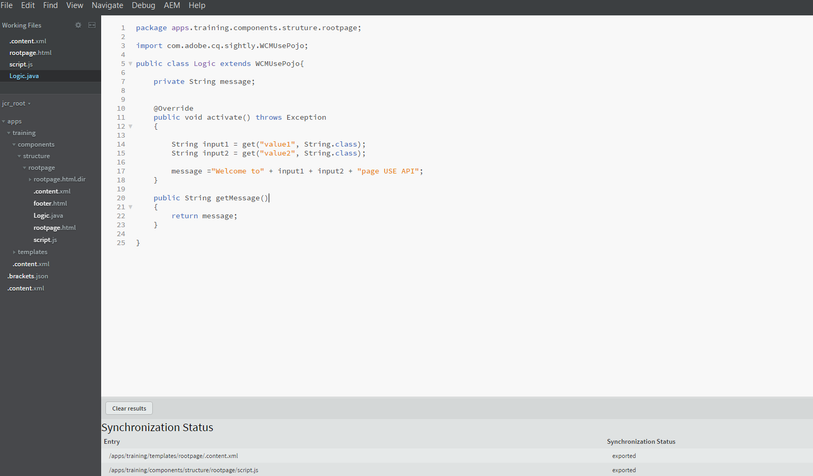The height and width of the screenshot is (476, 813).
Task: Click the @Override annotation
Action: (173, 108)
